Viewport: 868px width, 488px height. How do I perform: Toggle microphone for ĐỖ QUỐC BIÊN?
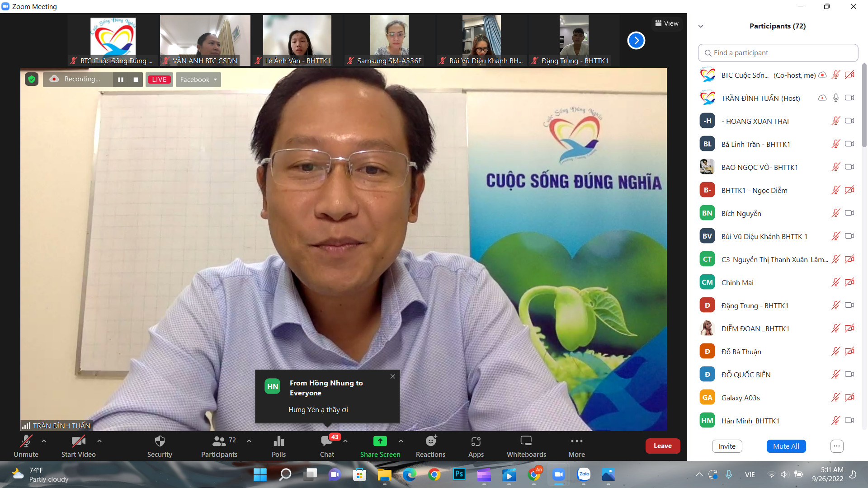pos(836,375)
